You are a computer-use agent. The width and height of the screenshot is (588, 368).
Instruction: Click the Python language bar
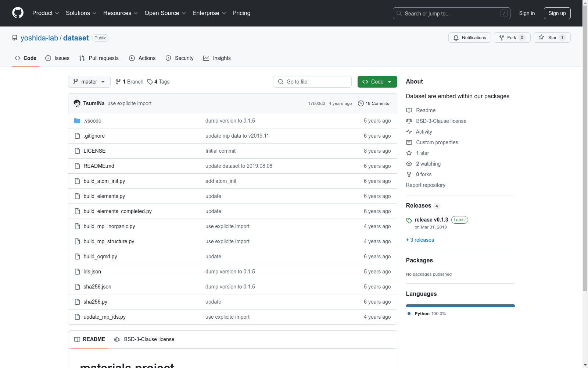(x=460, y=306)
